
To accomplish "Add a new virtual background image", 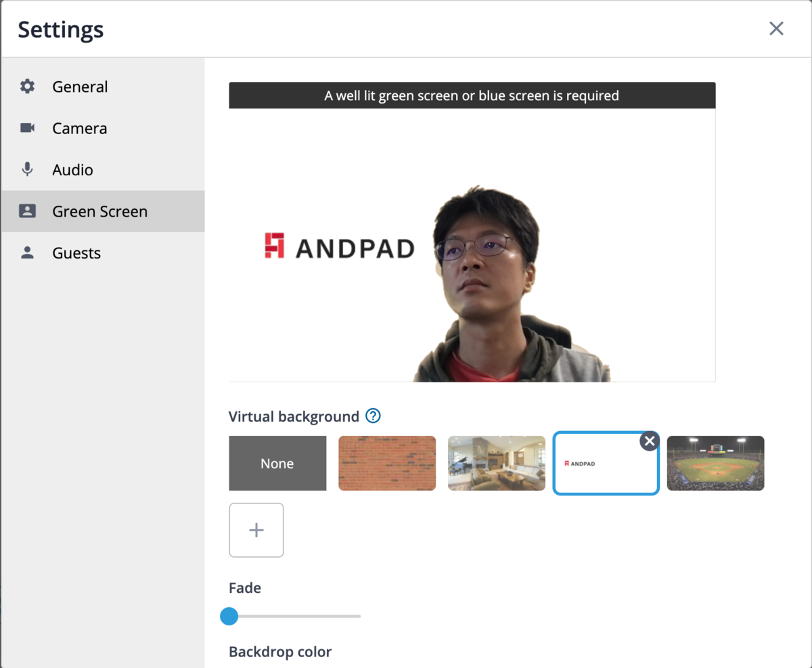I will point(256,530).
